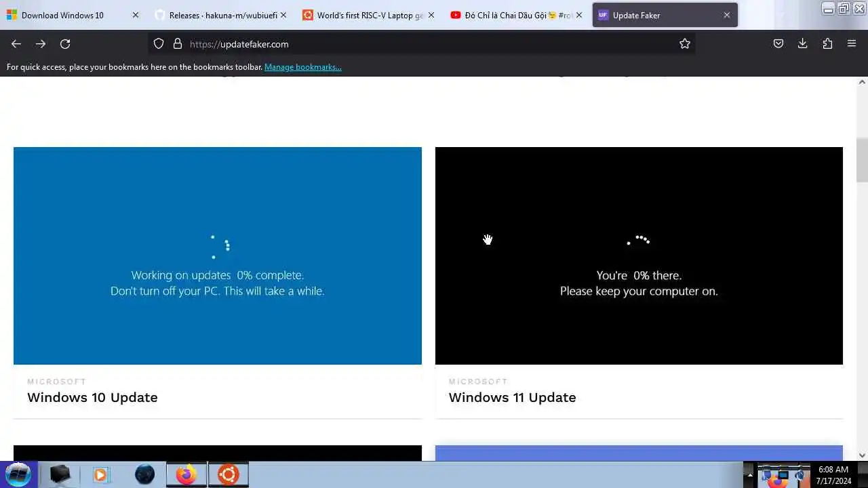Image resolution: width=868 pixels, height=488 pixels.
Task: Show hidden system tray icons
Action: (x=749, y=474)
